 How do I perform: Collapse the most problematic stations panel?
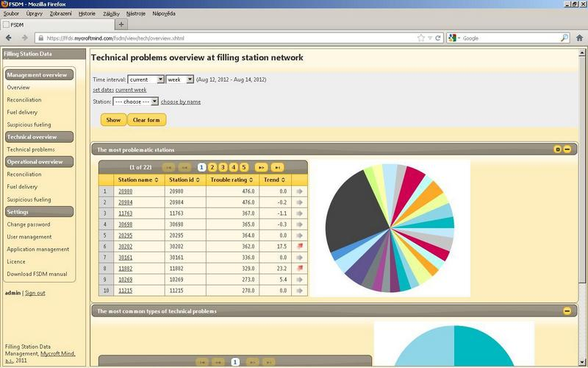tap(567, 149)
